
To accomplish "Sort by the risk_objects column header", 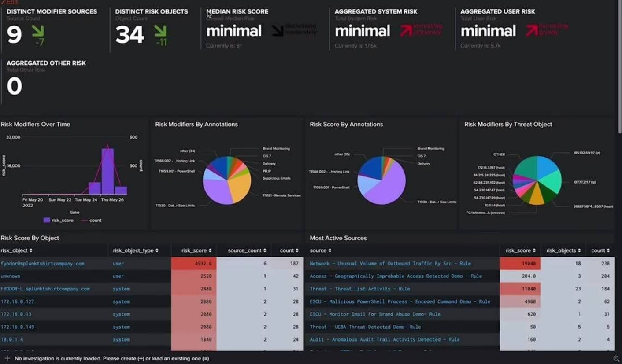I will click(x=563, y=250).
